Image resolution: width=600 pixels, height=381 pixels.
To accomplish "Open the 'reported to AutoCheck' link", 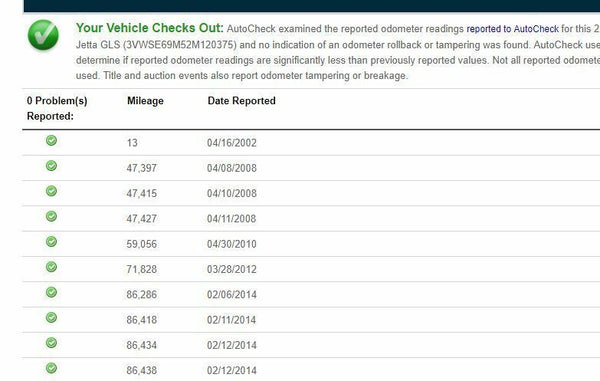I will 512,29.
